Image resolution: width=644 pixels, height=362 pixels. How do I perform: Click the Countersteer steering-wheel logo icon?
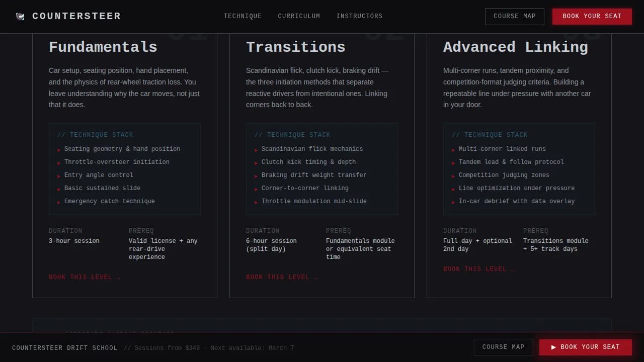click(20, 16)
